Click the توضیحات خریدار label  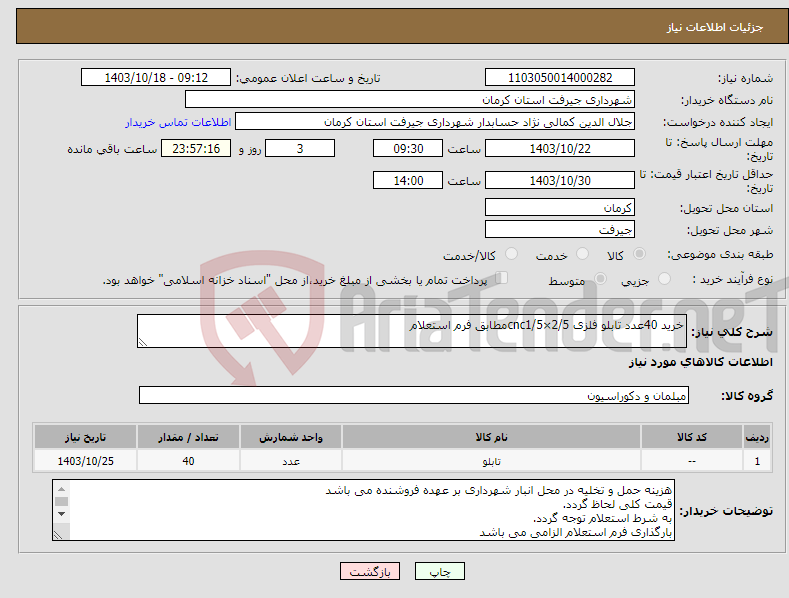pos(726,511)
